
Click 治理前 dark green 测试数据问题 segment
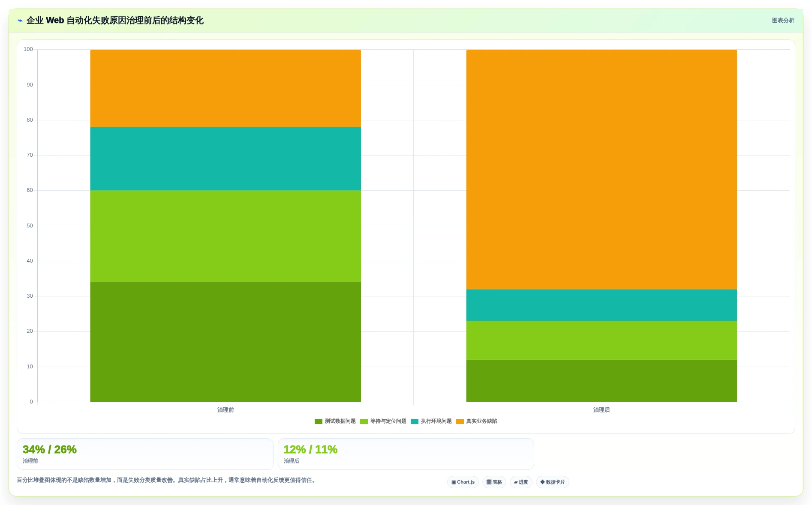click(226, 342)
